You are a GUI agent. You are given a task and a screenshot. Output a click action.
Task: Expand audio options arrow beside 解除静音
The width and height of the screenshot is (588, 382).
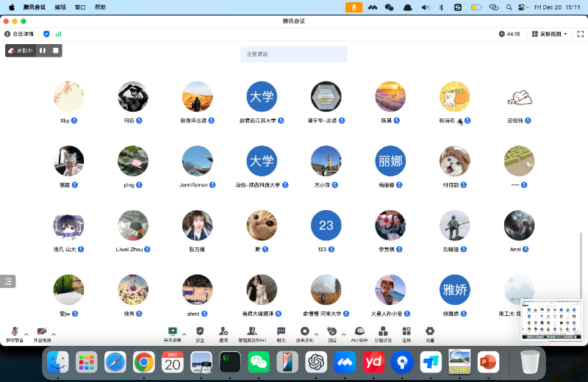(x=26, y=334)
